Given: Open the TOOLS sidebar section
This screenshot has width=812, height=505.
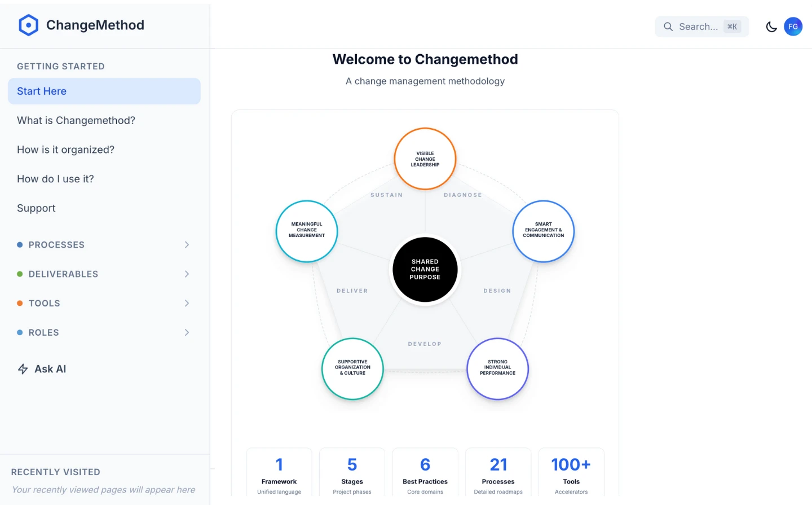Looking at the screenshot, I should (104, 304).
